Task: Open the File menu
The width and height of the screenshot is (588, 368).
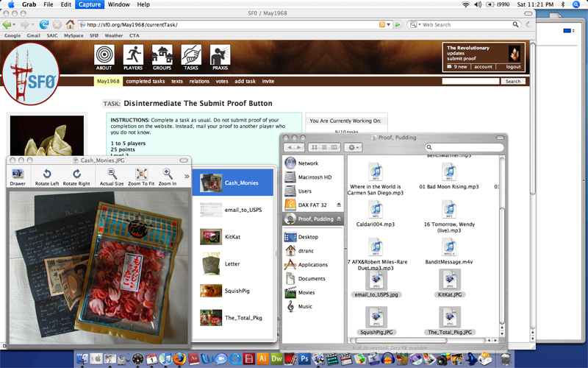Action: pos(48,4)
